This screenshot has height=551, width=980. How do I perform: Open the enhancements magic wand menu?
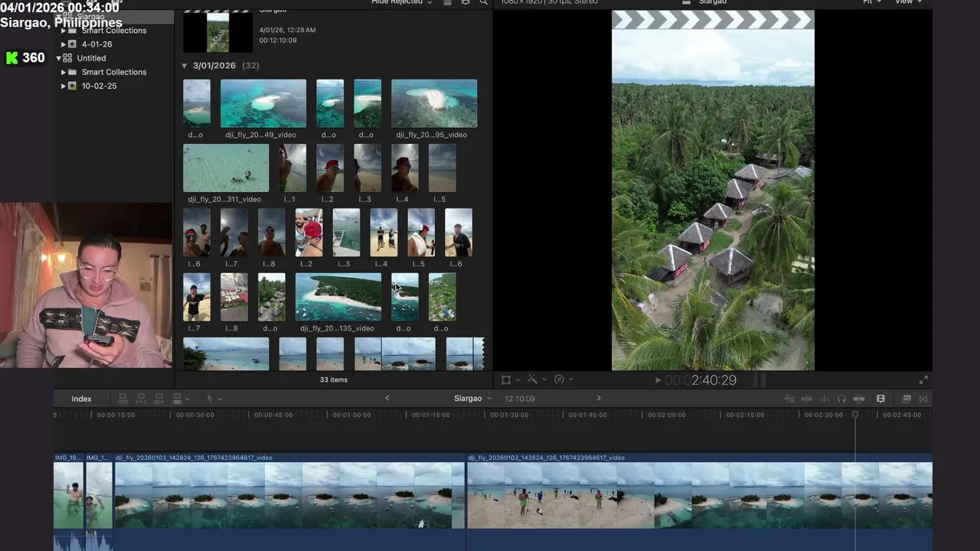click(x=532, y=380)
